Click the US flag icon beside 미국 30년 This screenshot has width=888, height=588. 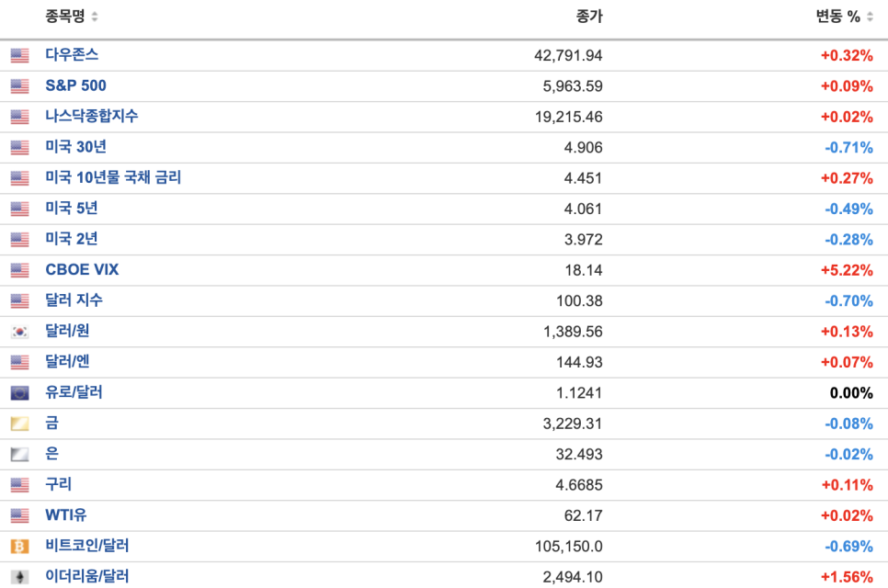tap(20, 147)
